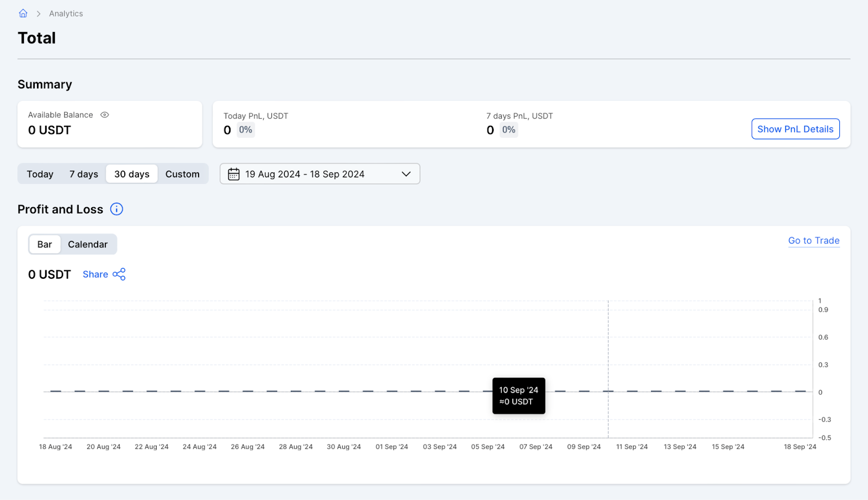Switch to the Calendar chart view
Viewport: 868px width, 500px height.
88,244
